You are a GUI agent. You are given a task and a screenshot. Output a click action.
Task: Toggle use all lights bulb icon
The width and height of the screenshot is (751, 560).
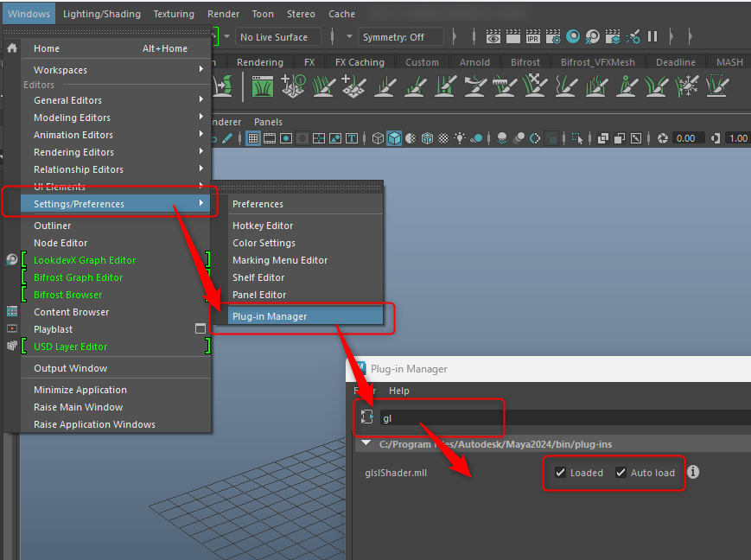tap(460, 138)
